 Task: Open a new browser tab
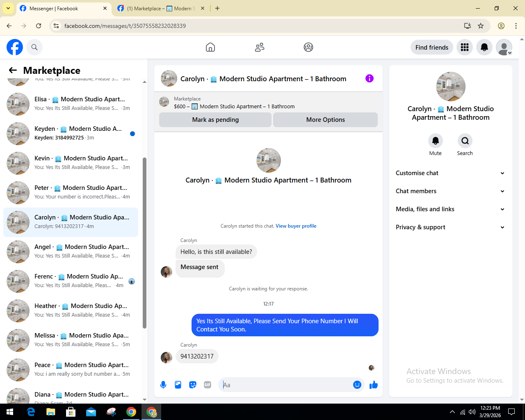point(217,8)
